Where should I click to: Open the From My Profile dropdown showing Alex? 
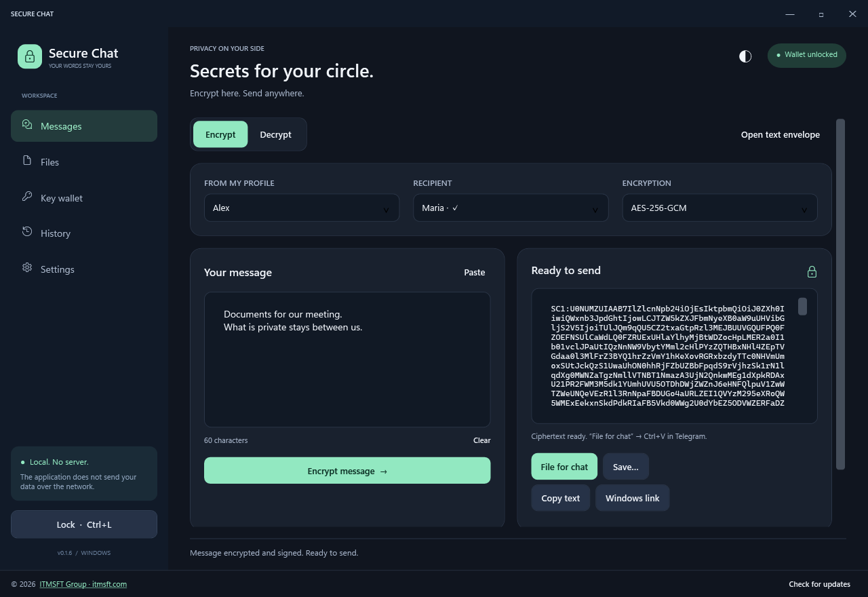coord(301,208)
